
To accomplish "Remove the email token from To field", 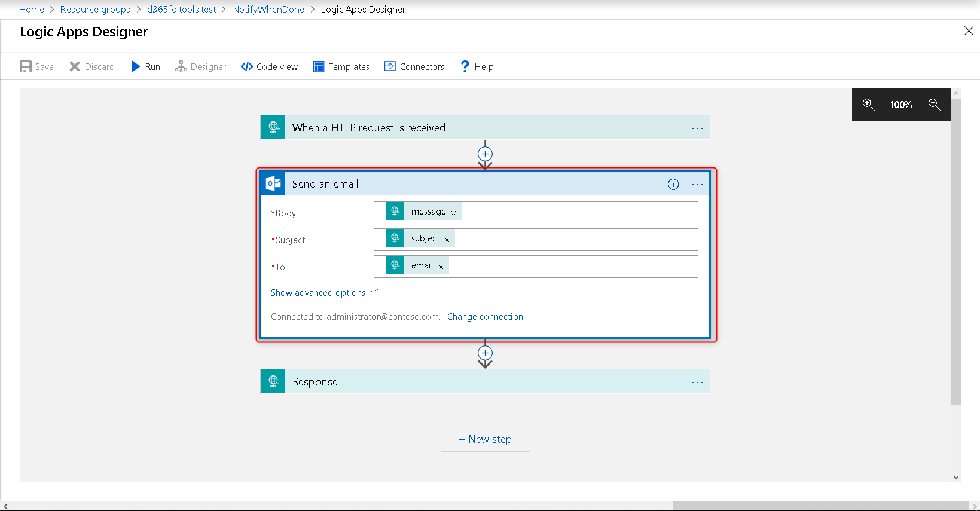I will [441, 267].
